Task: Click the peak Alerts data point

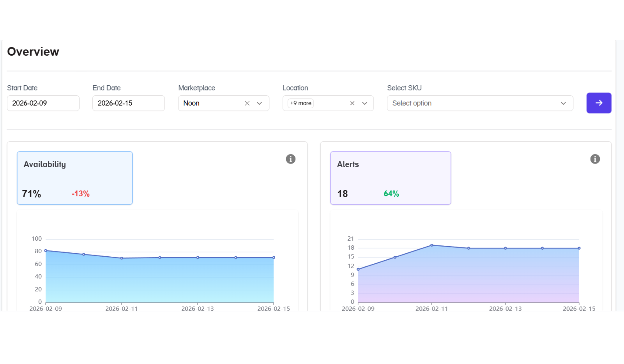Action: pyautogui.click(x=432, y=245)
